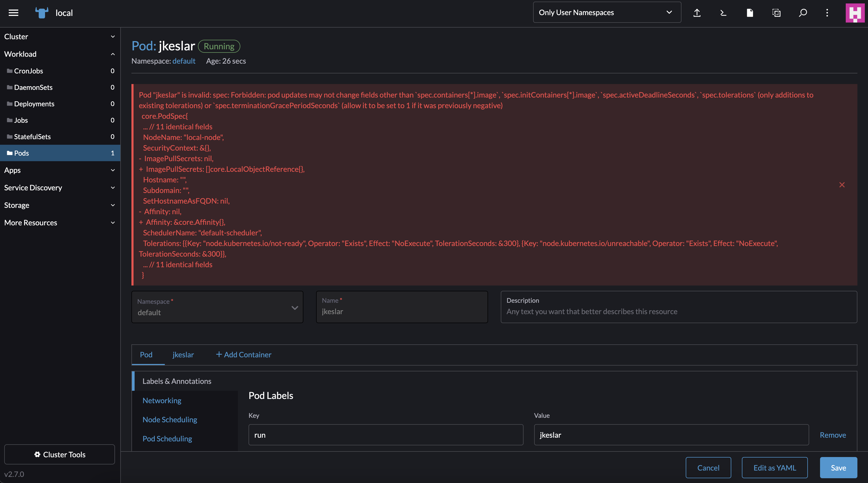Click the kebab menu in the header

tap(827, 13)
